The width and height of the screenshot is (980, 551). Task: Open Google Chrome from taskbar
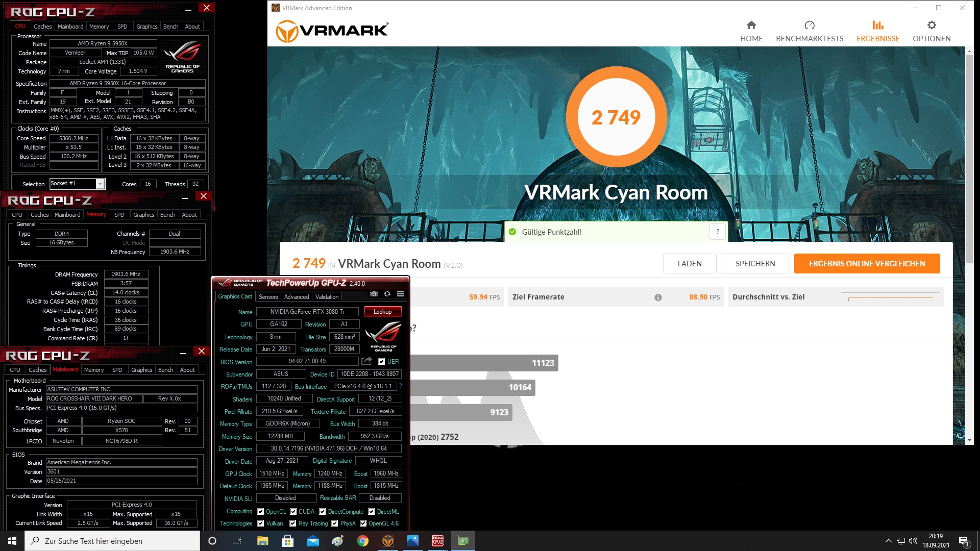click(362, 541)
